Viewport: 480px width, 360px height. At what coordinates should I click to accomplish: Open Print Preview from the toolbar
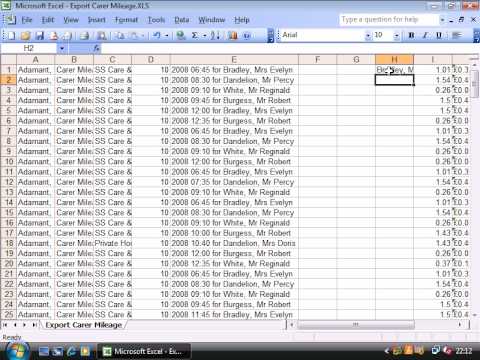tap(101, 35)
